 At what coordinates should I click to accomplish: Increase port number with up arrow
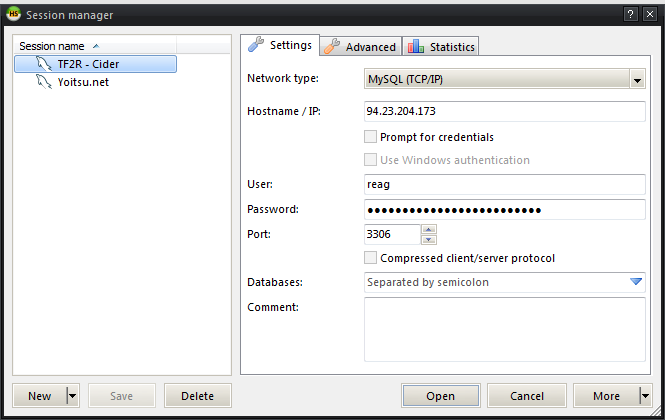tap(429, 230)
